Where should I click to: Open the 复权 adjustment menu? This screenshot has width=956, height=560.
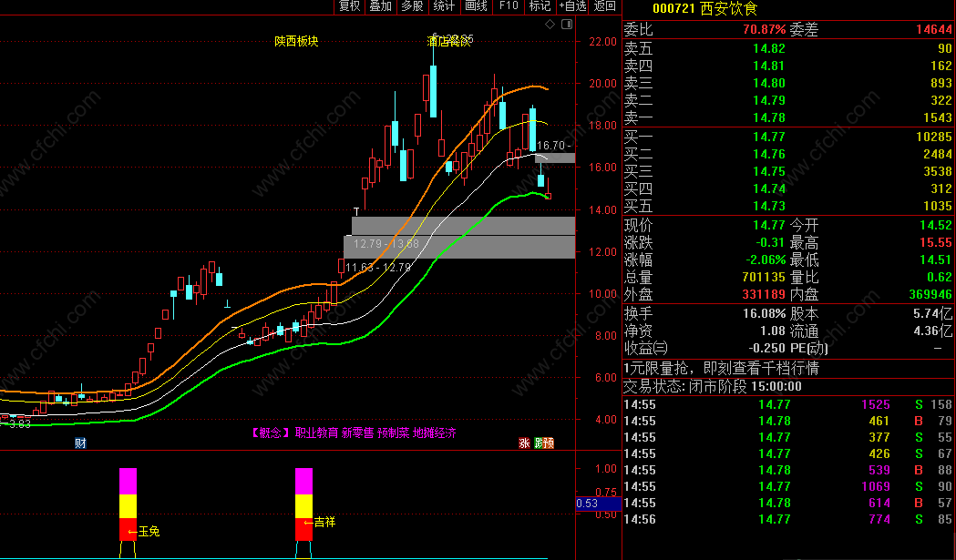350,6
